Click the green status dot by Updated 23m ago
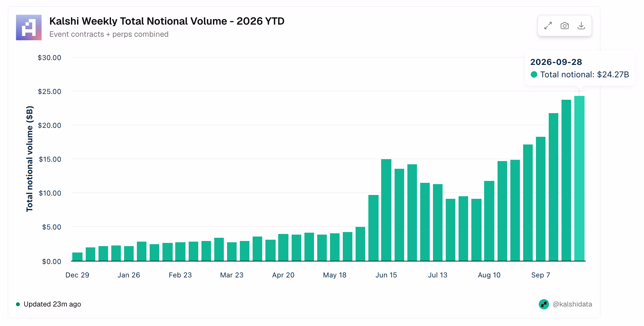Image resolution: width=644 pixels, height=326 pixels. pos(18,304)
